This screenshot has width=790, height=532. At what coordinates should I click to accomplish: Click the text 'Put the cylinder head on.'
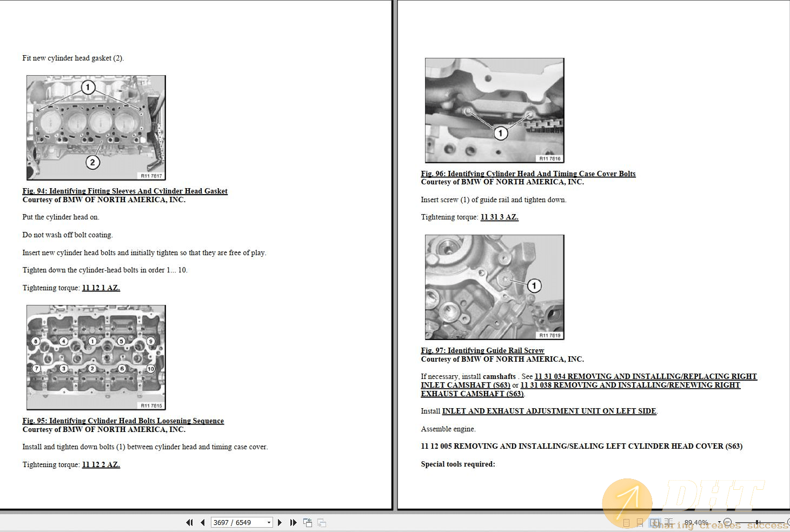61,217
